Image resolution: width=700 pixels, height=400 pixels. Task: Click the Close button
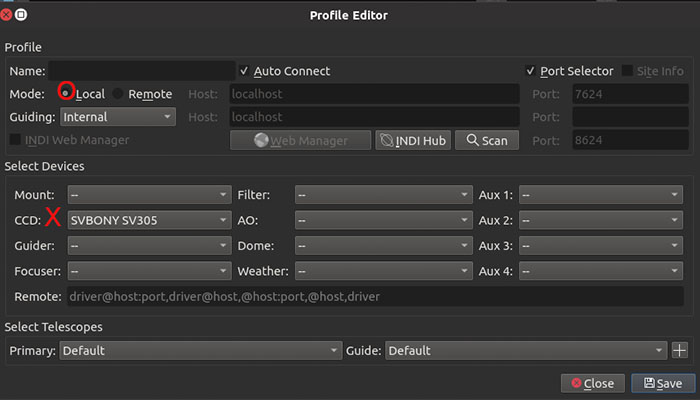coord(592,383)
